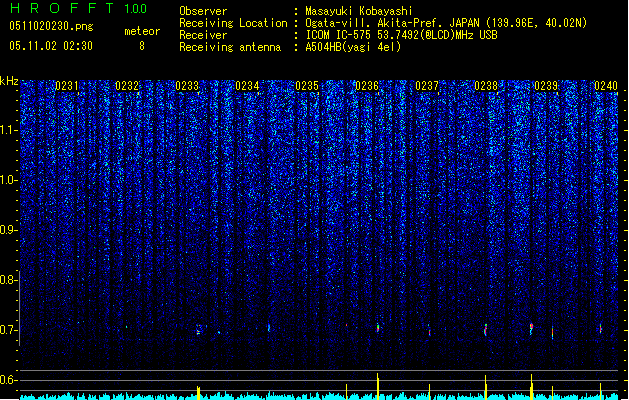The height and width of the screenshot is (400, 629).
Task: Click the meteor echo just after 0236
Action: click(377, 327)
